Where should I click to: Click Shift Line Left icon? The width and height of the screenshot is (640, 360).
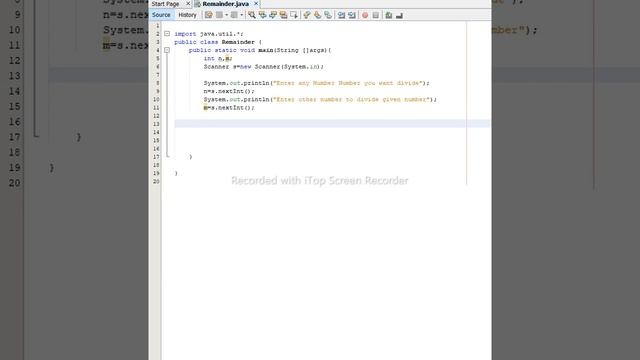(341, 15)
